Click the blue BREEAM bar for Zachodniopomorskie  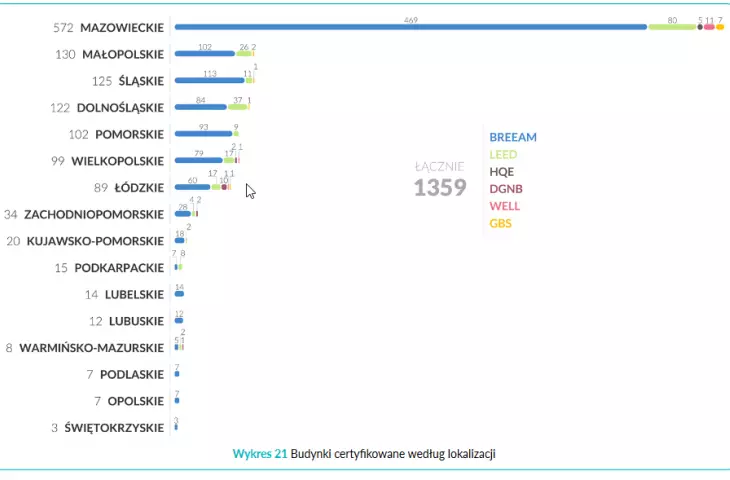[x=183, y=214]
